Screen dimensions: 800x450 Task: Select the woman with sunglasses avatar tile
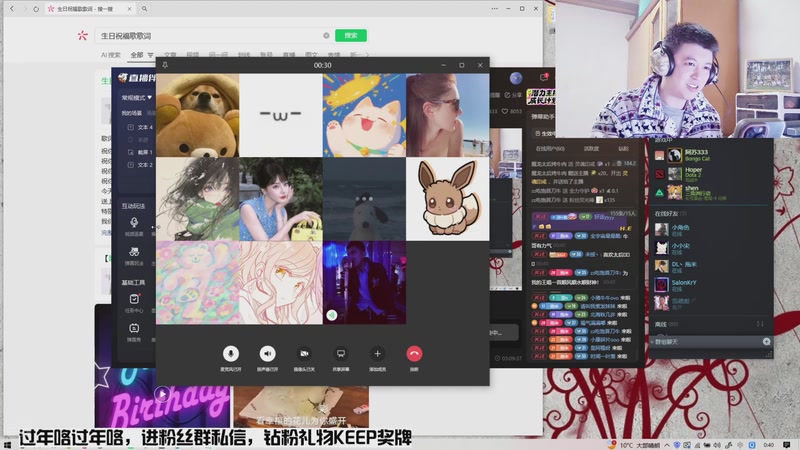click(447, 115)
